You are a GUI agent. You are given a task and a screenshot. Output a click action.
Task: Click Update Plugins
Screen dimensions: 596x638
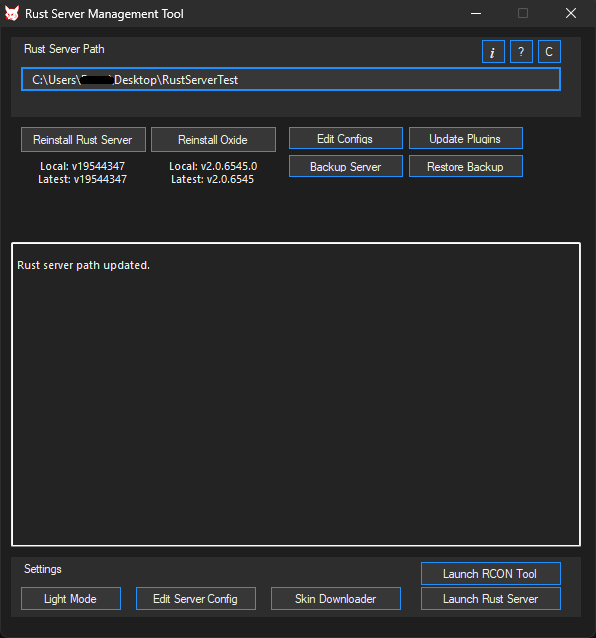[x=466, y=138]
